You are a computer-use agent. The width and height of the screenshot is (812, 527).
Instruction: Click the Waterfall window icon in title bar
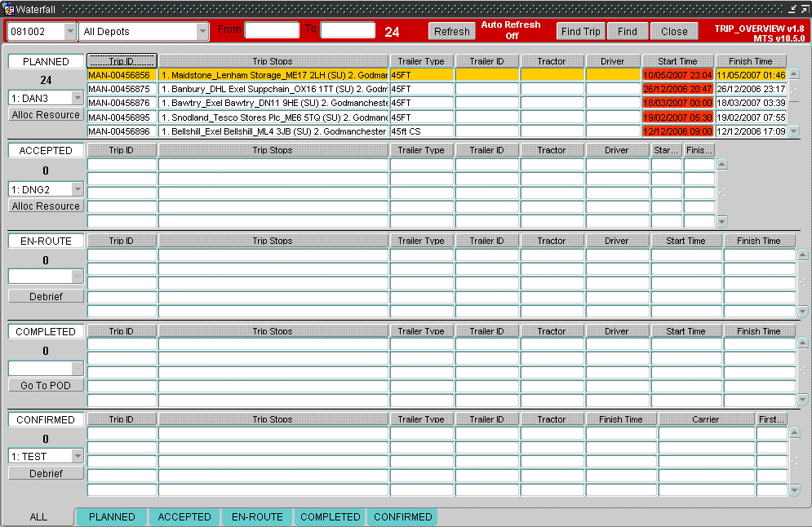coord(8,8)
